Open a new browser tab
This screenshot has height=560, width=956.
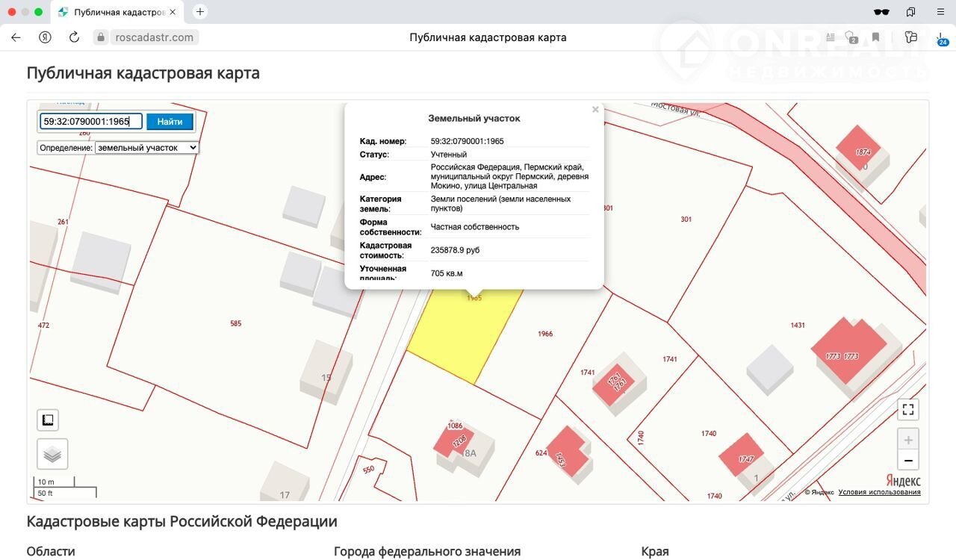[x=200, y=12]
